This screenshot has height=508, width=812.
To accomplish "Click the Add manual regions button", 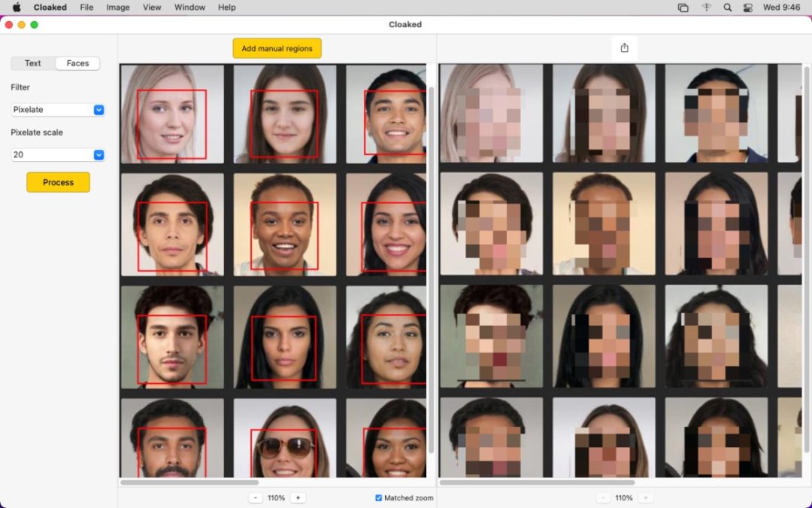I will (x=277, y=48).
